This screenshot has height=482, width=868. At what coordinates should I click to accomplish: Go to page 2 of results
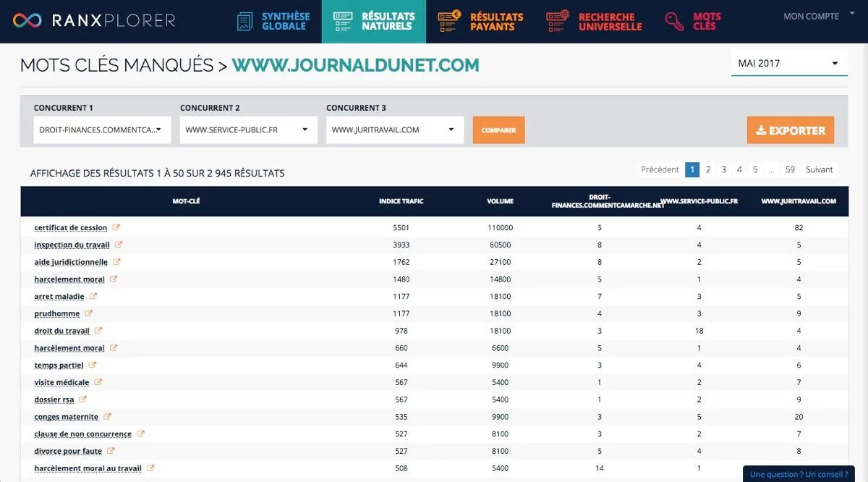click(708, 169)
